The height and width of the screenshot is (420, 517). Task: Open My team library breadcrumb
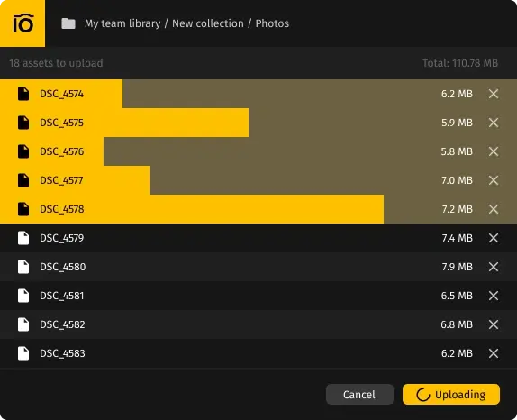pos(122,23)
